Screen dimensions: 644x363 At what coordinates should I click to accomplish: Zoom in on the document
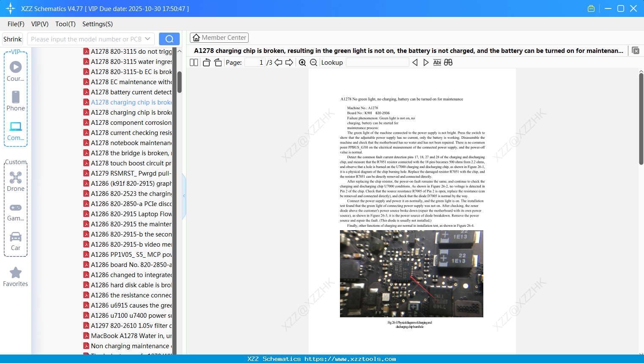pos(302,62)
